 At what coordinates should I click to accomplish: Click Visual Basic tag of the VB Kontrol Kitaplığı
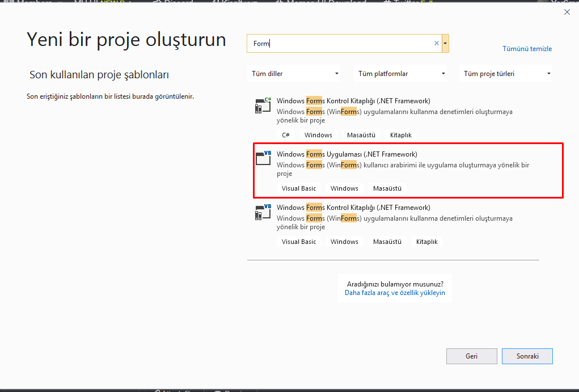299,242
